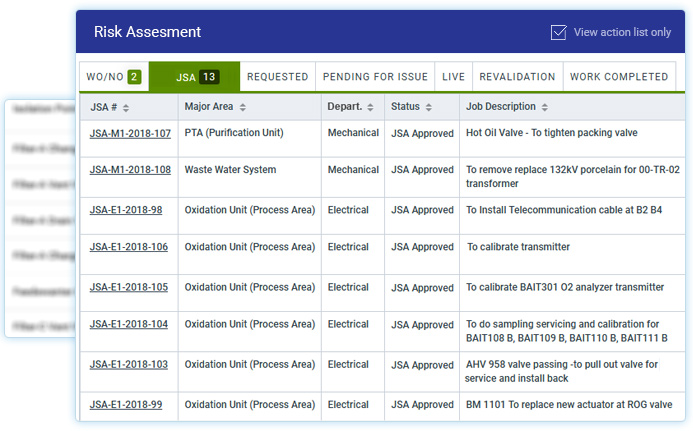Select the JSA tab
Viewport: 693px width, 431px height.
click(196, 77)
